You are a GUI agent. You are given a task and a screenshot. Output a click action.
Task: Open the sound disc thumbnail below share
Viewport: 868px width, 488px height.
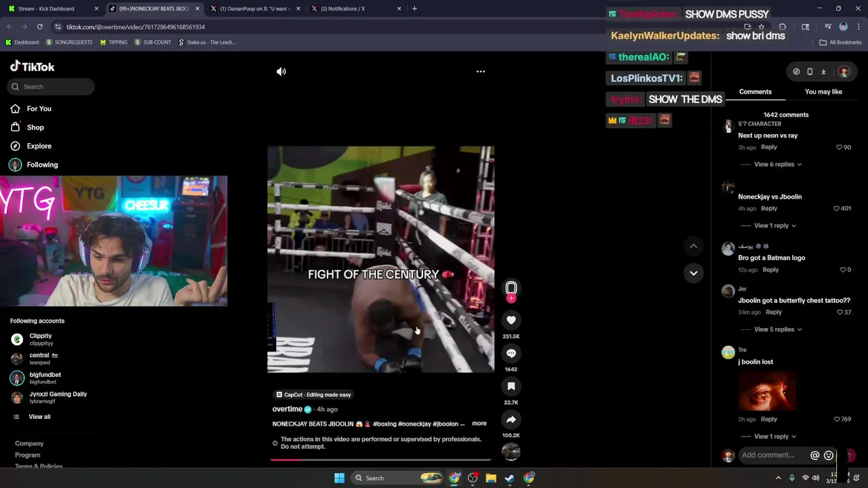click(x=511, y=451)
